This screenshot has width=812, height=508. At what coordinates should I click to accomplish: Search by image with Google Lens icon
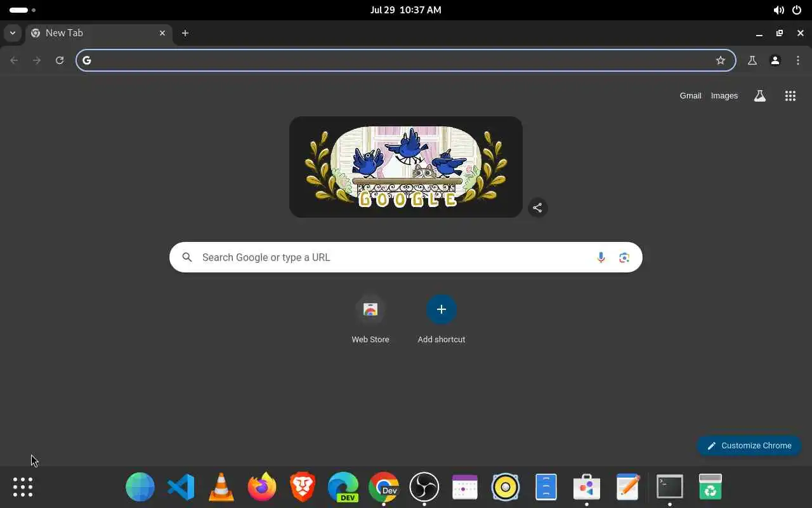(x=624, y=257)
